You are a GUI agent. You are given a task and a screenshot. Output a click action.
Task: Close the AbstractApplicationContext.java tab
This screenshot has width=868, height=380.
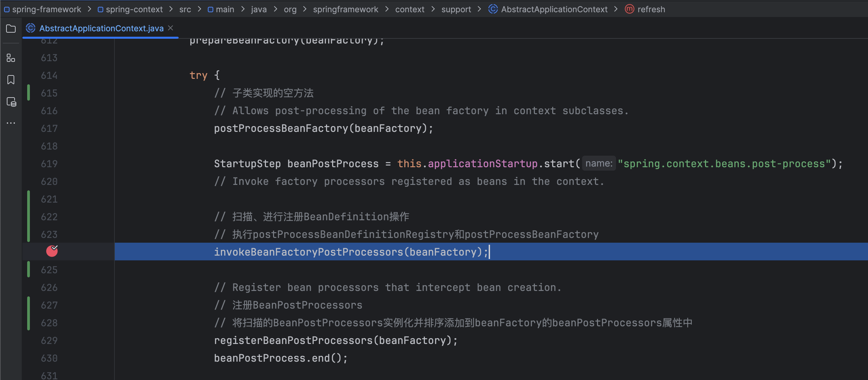(x=171, y=28)
